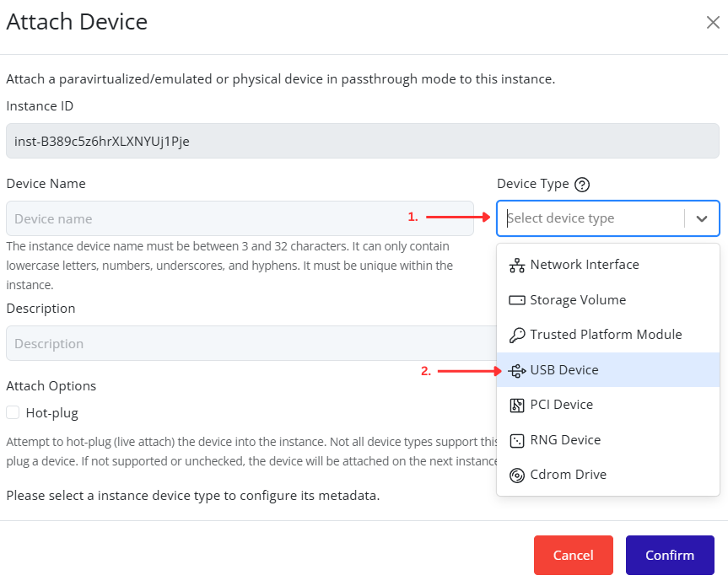Viewport: 728px width, 586px height.
Task: Click the RNG Device dice icon
Action: click(517, 440)
